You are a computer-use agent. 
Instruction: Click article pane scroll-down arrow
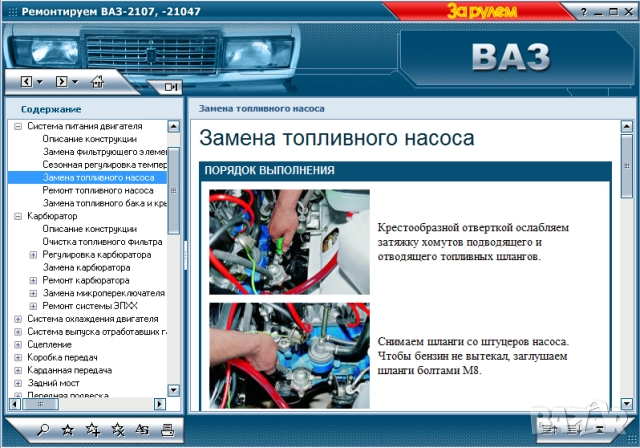click(627, 404)
